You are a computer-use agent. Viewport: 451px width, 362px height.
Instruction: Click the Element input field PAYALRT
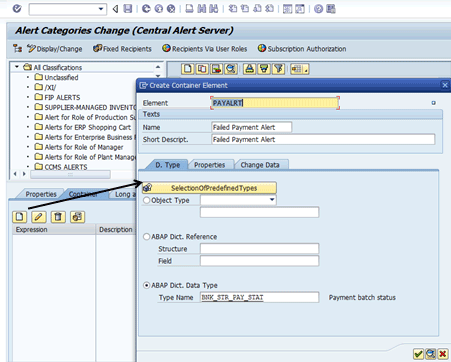275,103
